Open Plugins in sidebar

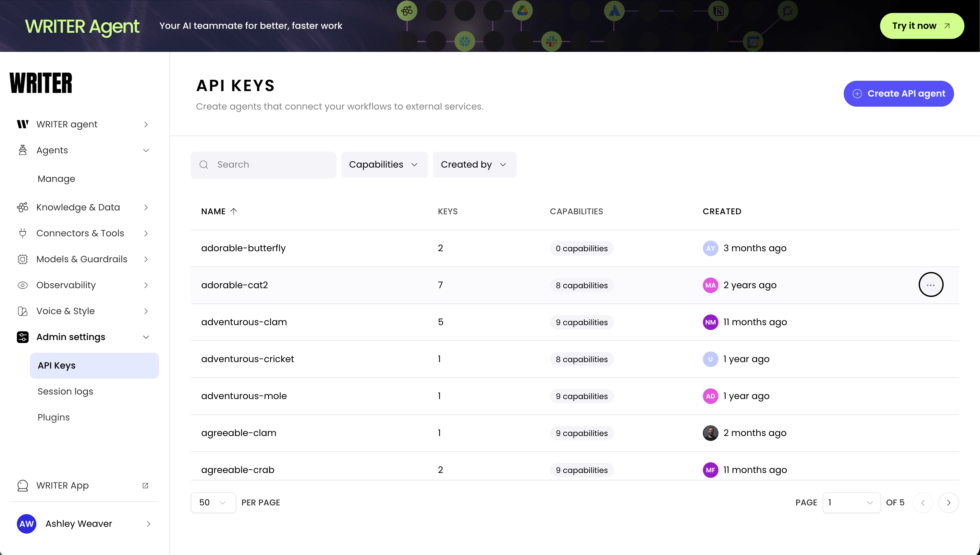[x=54, y=418]
